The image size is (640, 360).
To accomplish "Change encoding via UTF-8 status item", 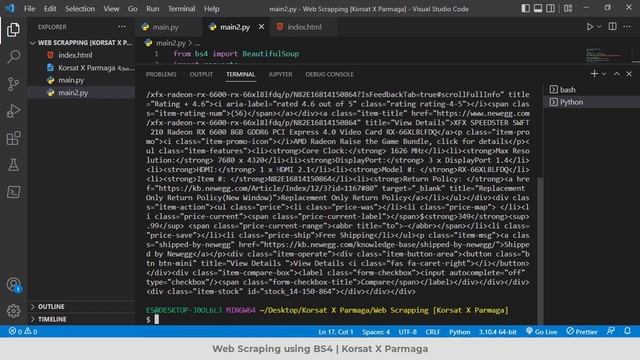I will pos(407,332).
